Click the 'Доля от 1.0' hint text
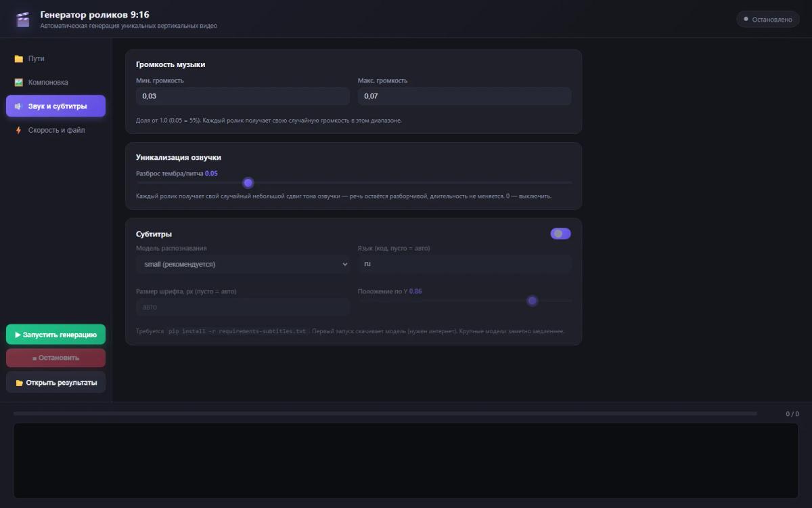The height and width of the screenshot is (508, 812). point(269,121)
